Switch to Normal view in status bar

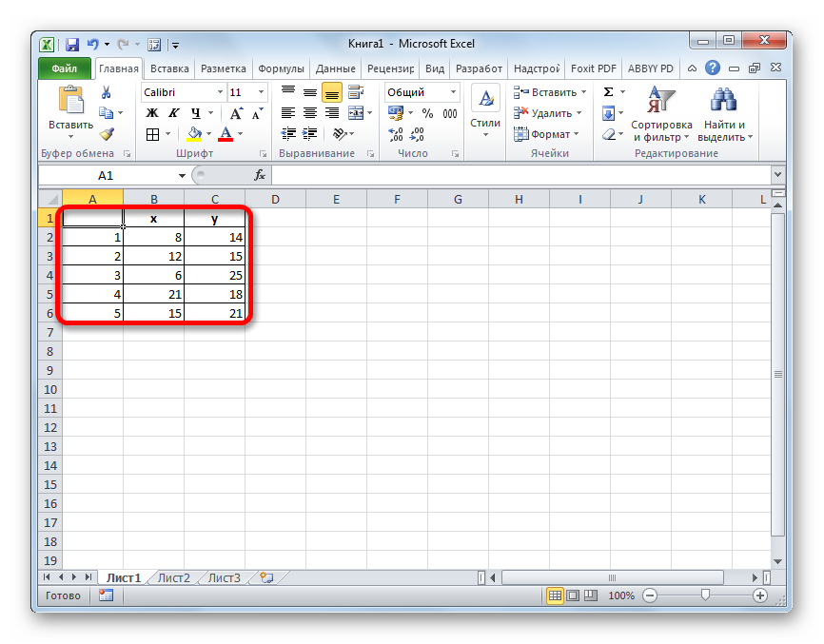pos(555,595)
